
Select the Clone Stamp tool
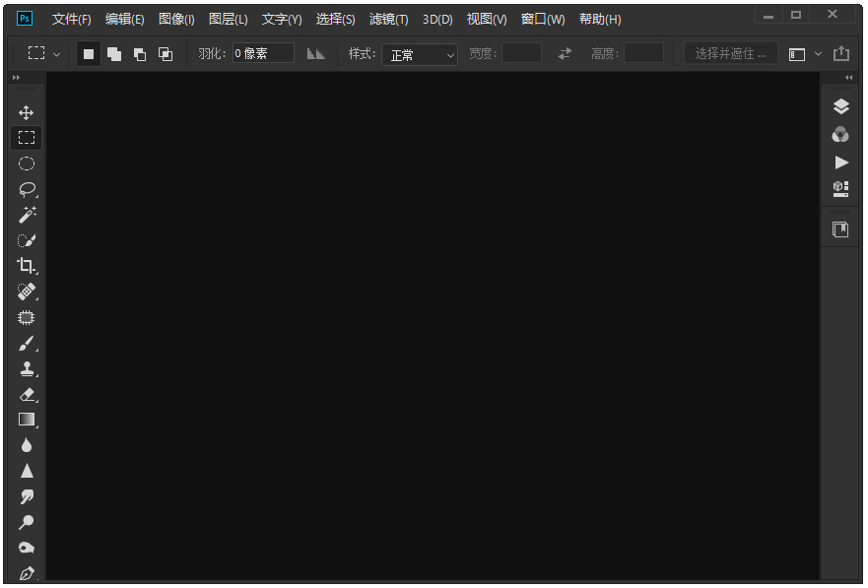[x=25, y=368]
